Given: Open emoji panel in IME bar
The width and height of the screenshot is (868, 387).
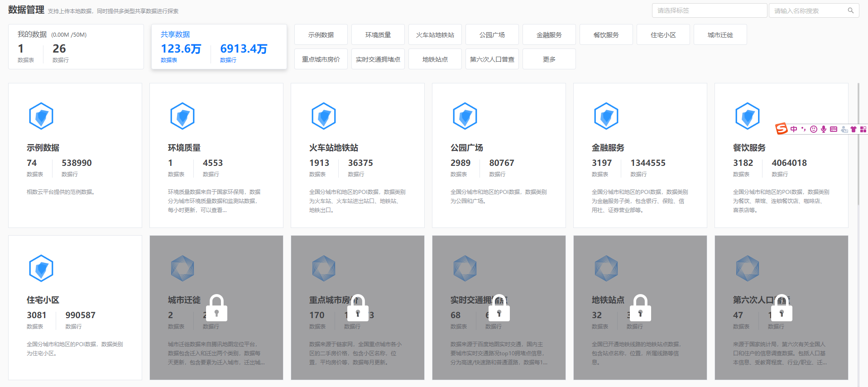Looking at the screenshot, I should [x=814, y=129].
